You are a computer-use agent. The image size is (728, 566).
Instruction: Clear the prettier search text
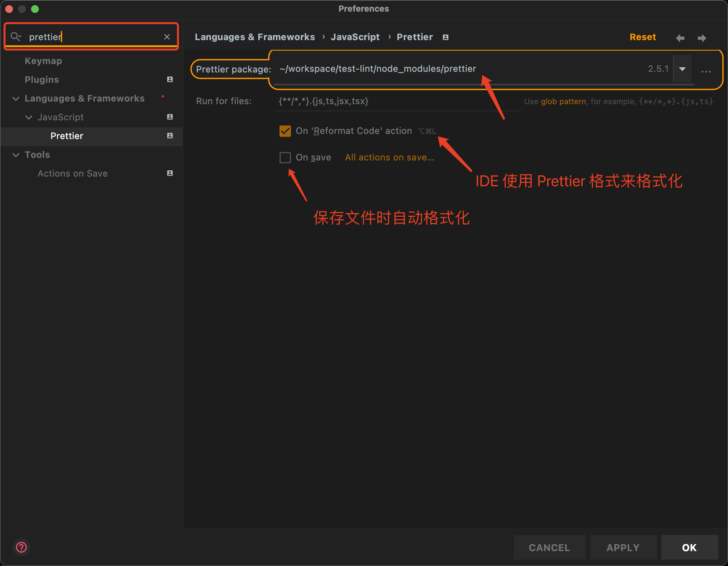pos(167,37)
